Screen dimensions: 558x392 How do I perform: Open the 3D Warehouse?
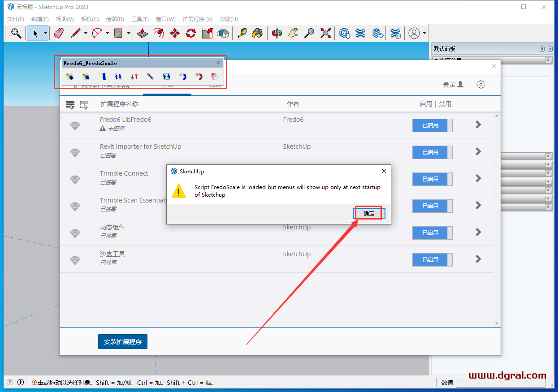pos(344,33)
